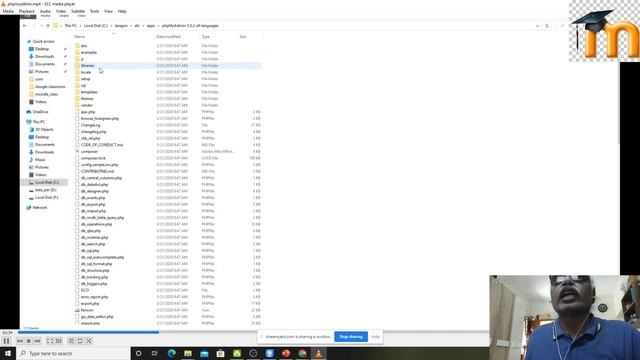Click the taskbar search box

73,353
